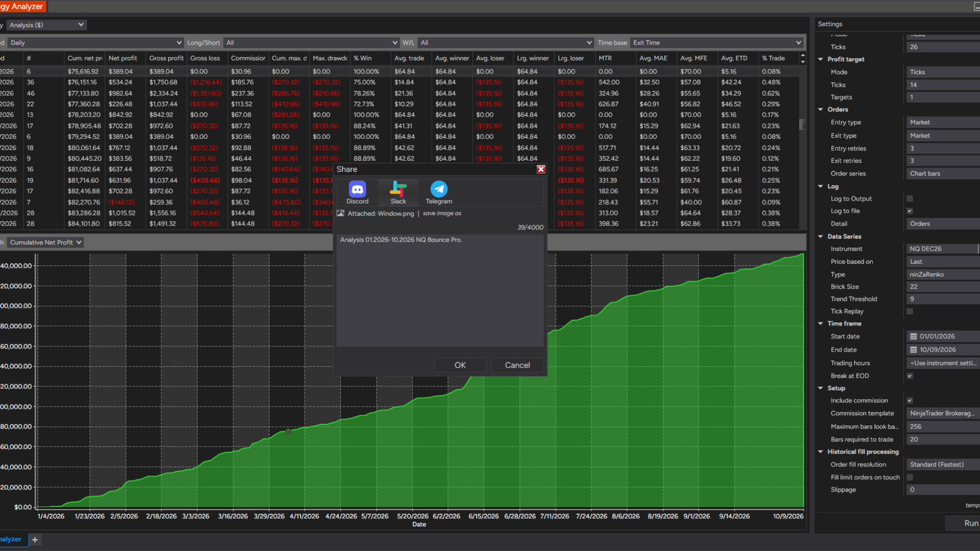Sort by % Win column header
The height and width of the screenshot is (551, 980).
(370, 58)
